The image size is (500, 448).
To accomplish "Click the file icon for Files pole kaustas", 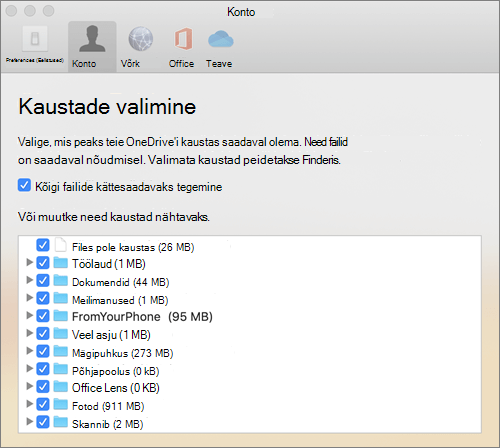I will tap(61, 244).
